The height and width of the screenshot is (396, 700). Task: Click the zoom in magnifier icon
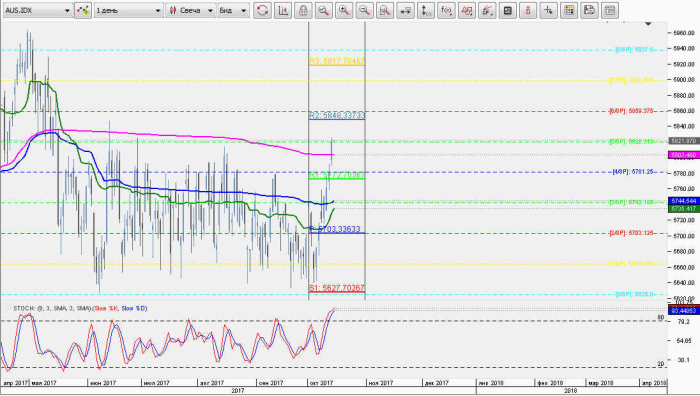344,10
